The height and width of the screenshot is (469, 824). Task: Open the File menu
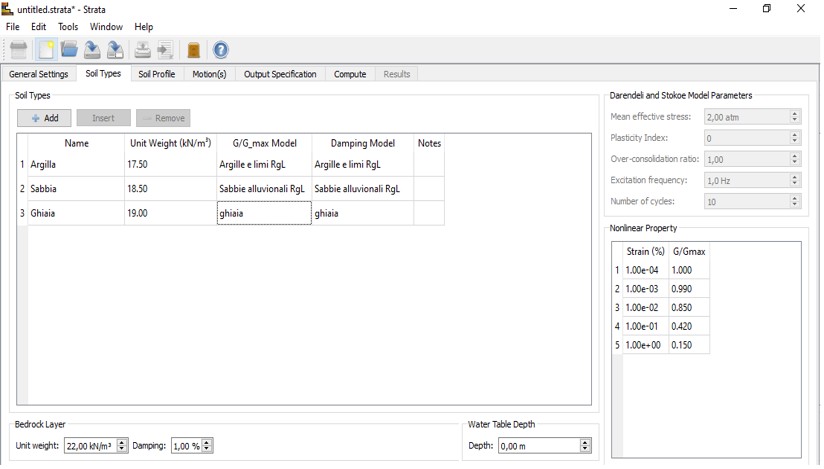[13, 27]
